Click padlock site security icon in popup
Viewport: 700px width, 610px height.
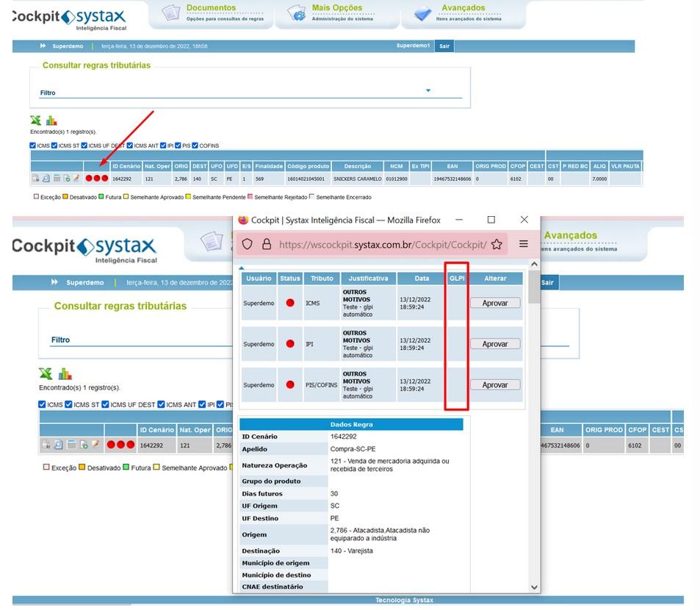(267, 244)
